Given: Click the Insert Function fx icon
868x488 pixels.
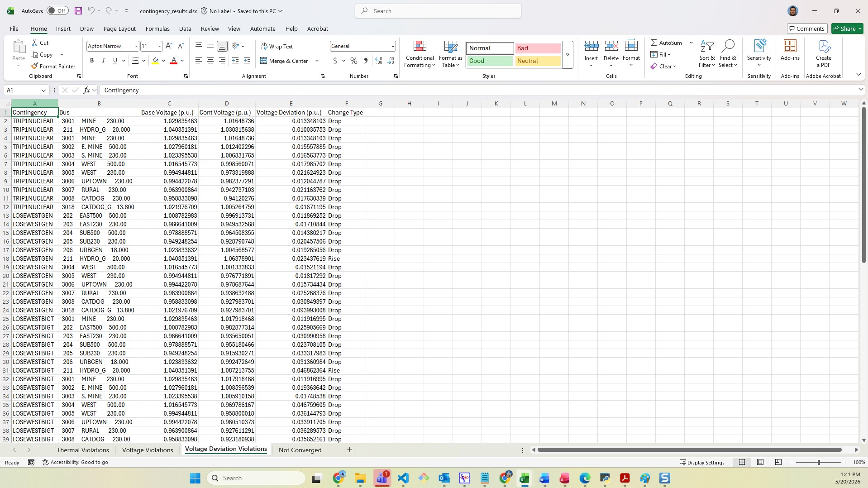Looking at the screenshot, I should tap(87, 90).
